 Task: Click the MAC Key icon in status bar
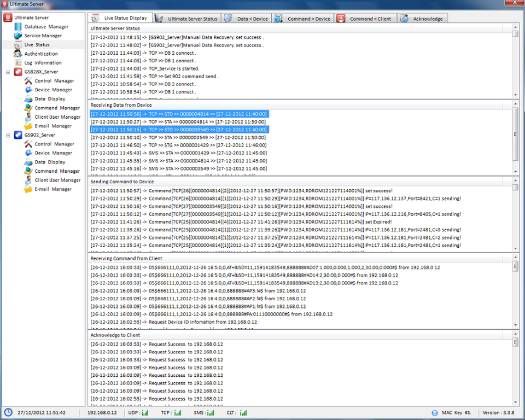coord(435,413)
